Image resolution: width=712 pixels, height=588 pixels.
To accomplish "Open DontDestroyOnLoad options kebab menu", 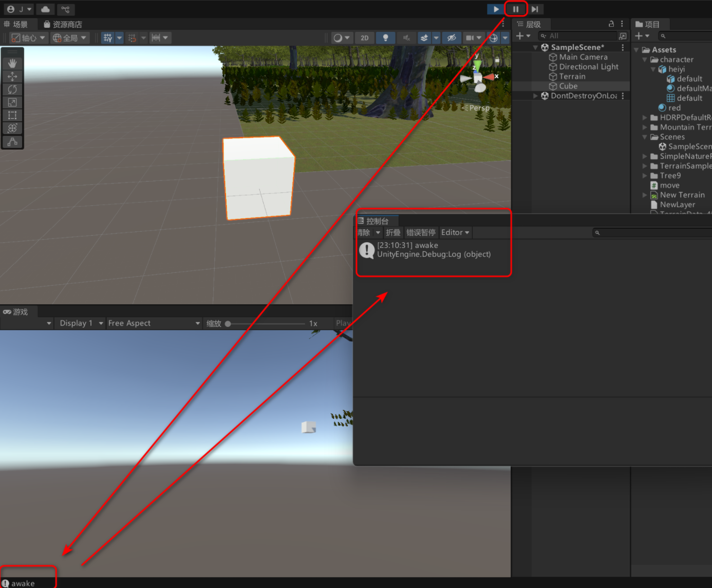I will (x=623, y=96).
